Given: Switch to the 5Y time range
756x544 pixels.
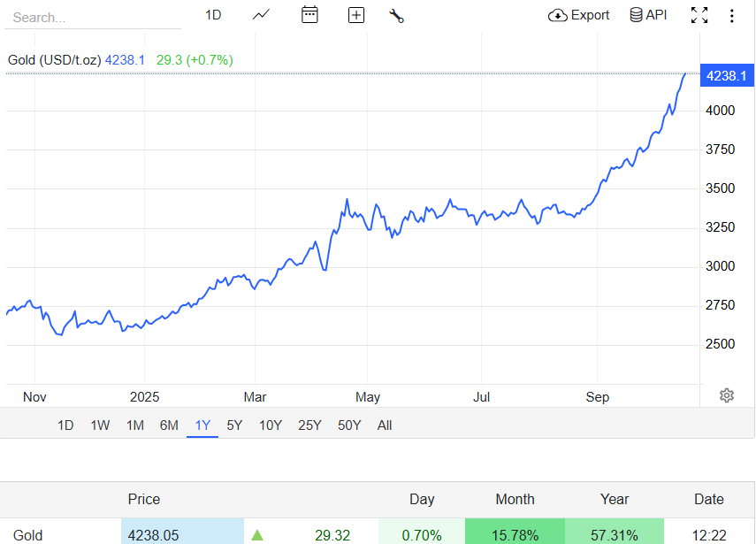Looking at the screenshot, I should click(x=234, y=425).
